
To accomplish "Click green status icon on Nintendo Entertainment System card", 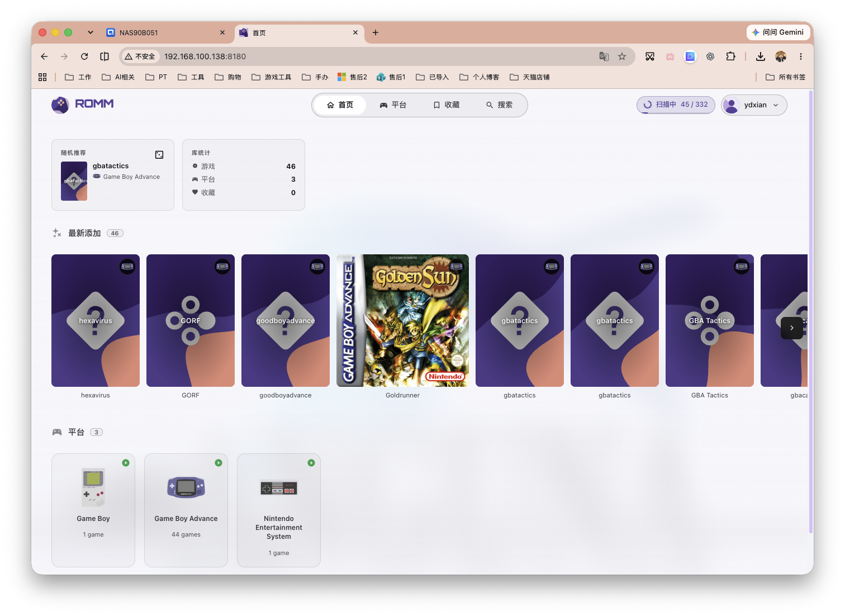I will point(311,463).
